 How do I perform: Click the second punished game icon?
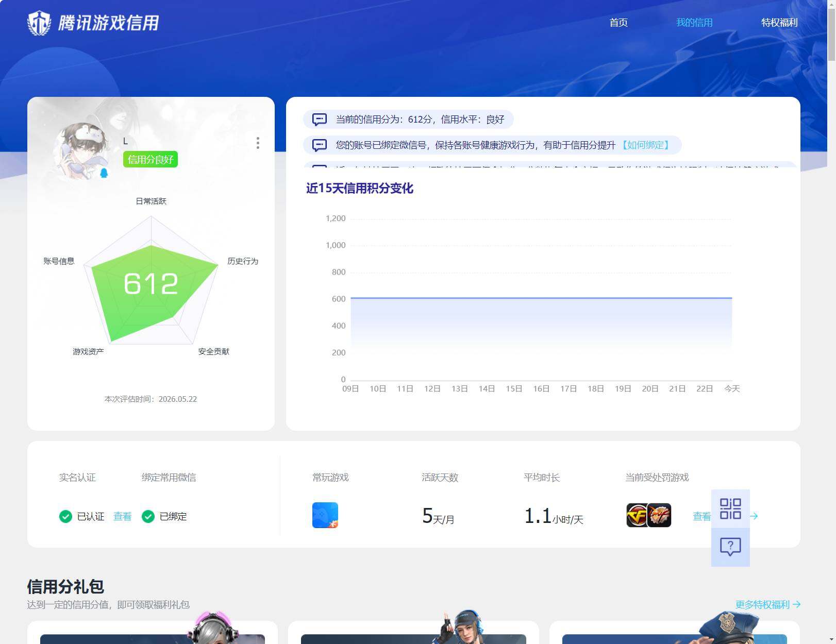[660, 515]
